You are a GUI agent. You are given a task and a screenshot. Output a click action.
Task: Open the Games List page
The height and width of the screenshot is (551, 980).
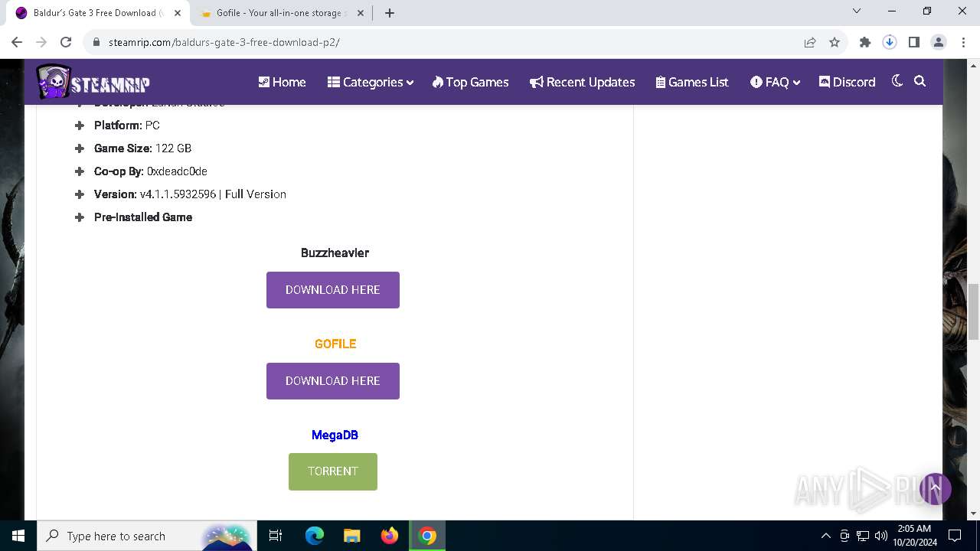[x=692, y=82]
